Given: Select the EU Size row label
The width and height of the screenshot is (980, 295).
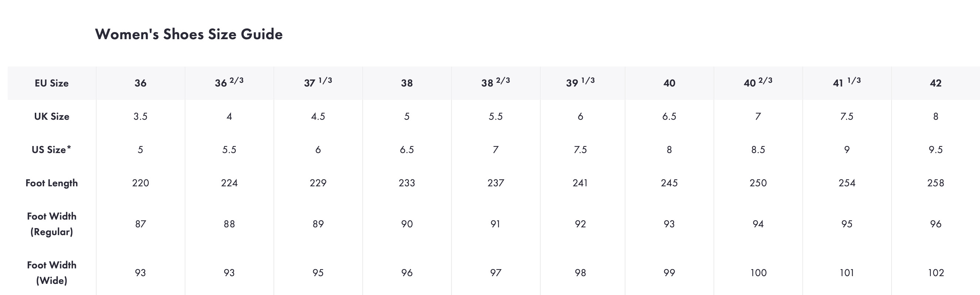Looking at the screenshot, I should pos(52,83).
